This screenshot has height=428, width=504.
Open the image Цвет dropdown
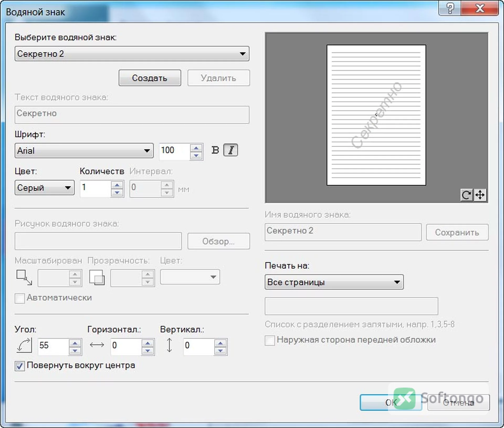point(190,277)
